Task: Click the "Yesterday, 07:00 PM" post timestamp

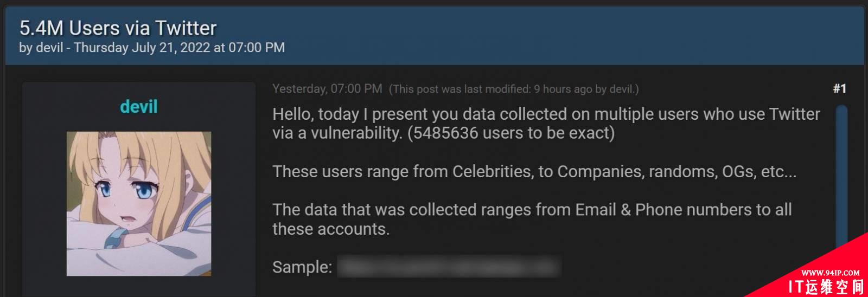Action: click(327, 88)
